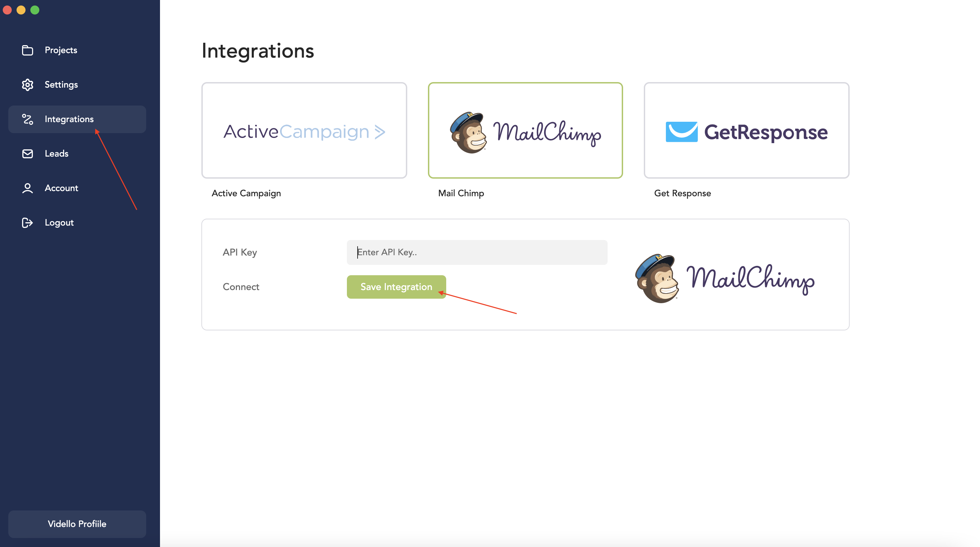Click the Projects folder icon
Screen dimensions: 980x547
[27, 50]
